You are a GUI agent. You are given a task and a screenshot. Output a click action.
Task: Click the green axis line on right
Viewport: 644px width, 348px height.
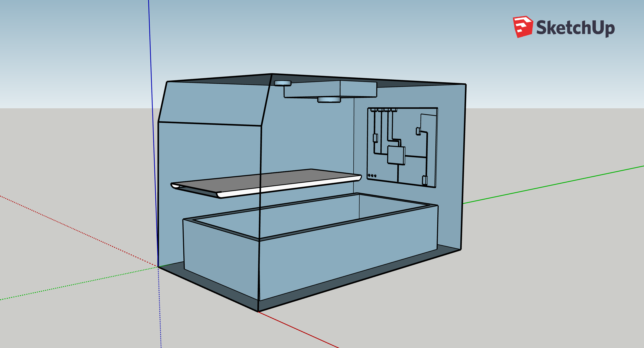click(553, 185)
